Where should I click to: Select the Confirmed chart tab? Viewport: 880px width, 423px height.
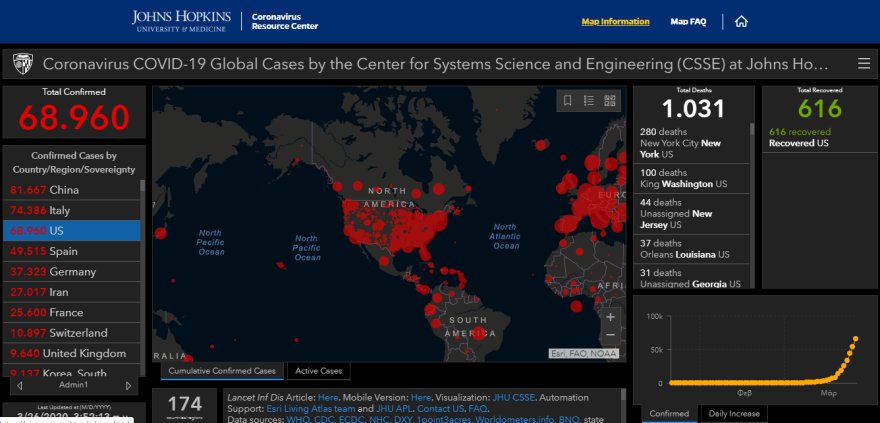(668, 413)
